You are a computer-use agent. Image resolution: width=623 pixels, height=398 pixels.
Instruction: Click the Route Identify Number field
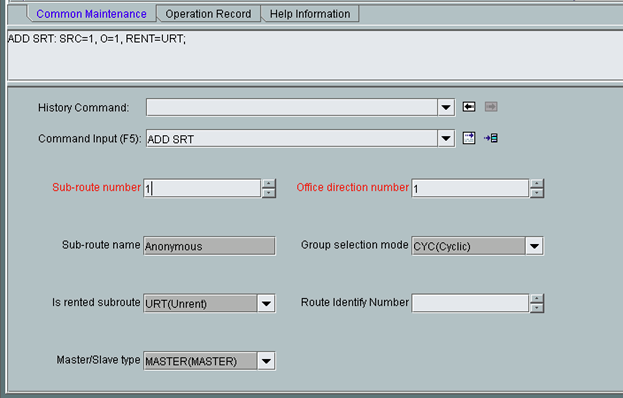click(470, 303)
